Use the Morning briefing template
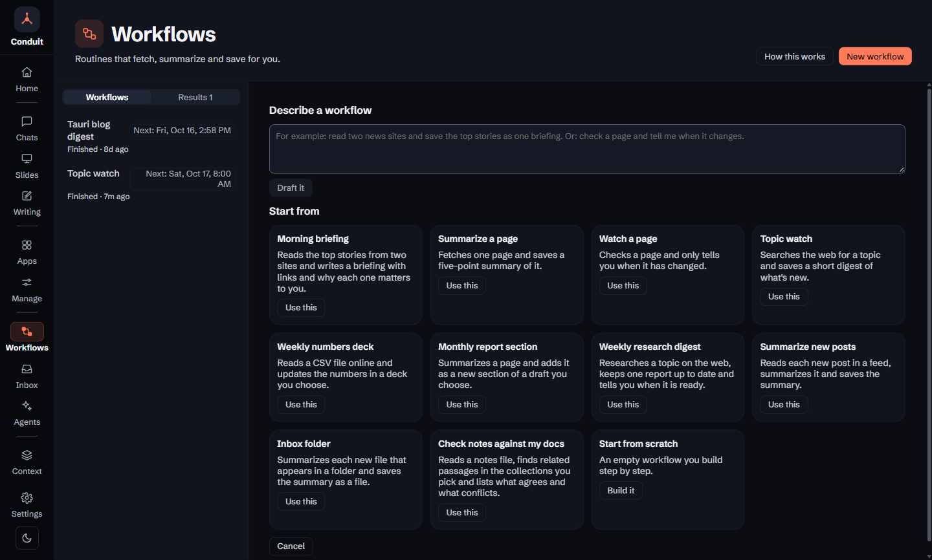This screenshot has width=932, height=560. (301, 308)
